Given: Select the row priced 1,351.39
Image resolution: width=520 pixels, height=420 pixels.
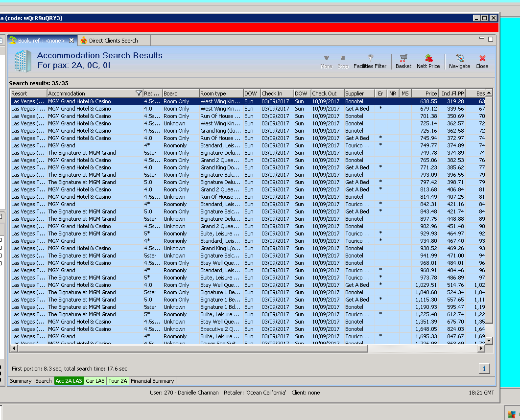Looking at the screenshot, I should pyautogui.click(x=248, y=322).
